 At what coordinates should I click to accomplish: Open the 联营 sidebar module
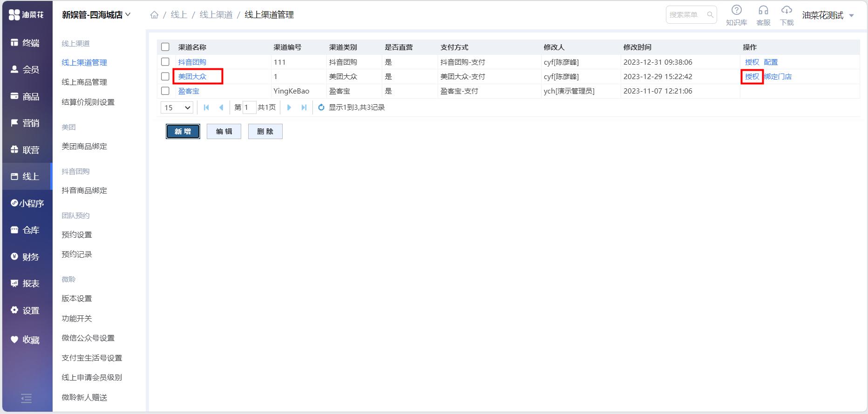[26, 150]
